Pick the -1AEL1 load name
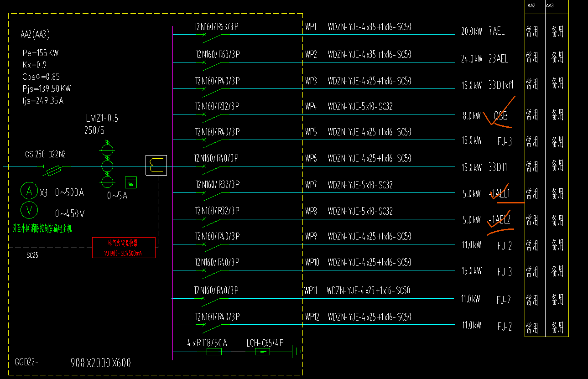Viewport: 588px width, 379px height. 500,194
